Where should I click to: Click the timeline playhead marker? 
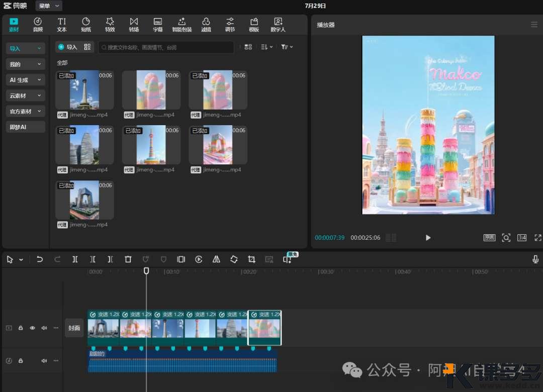(x=146, y=271)
